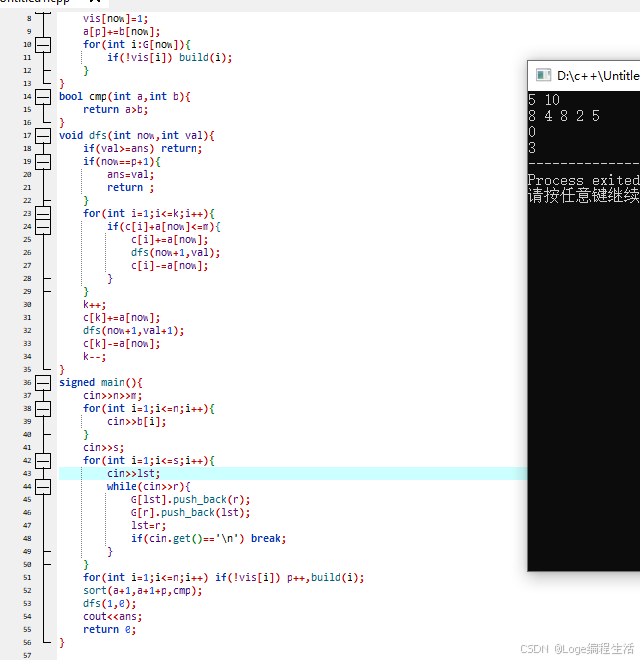The height and width of the screenshot is (660, 640).
Task: Click the line 'a[p]+=b[now];'
Action: pyautogui.click(x=121, y=32)
